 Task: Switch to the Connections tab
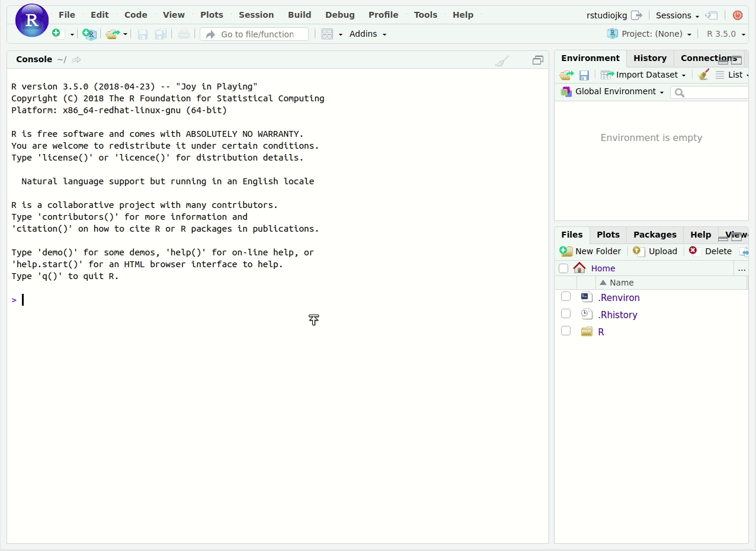pos(709,58)
